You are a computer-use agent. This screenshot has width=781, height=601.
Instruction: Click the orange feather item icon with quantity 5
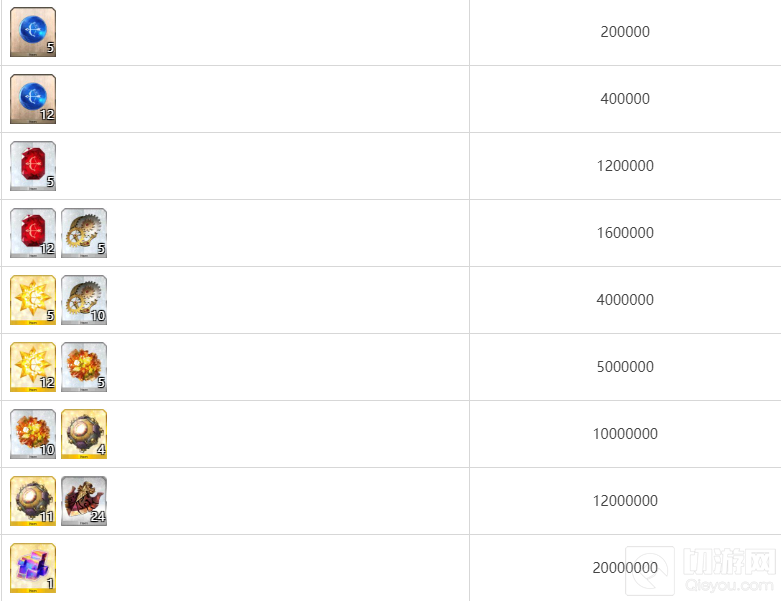[84, 367]
